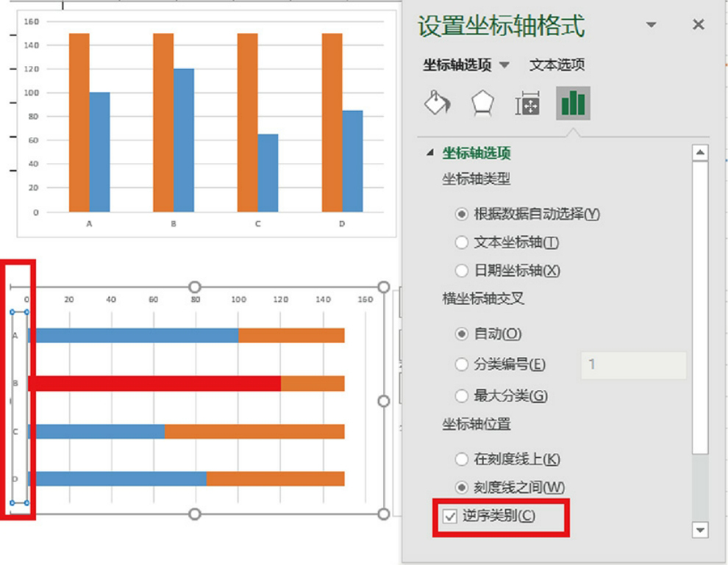Select the Axis Options bar chart icon
Image resolution: width=728 pixels, height=565 pixels.
(573, 104)
